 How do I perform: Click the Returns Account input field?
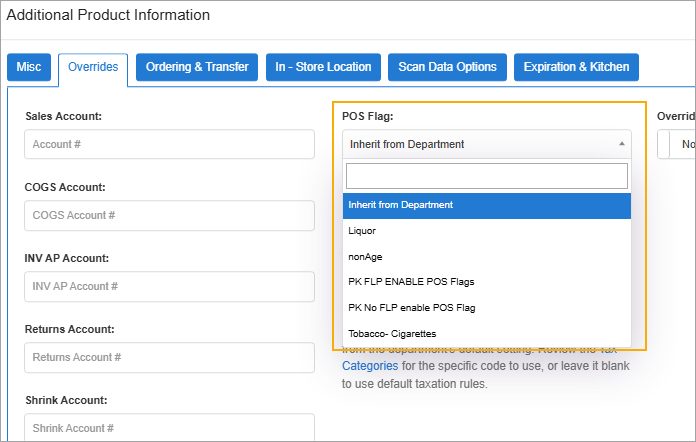click(x=169, y=357)
